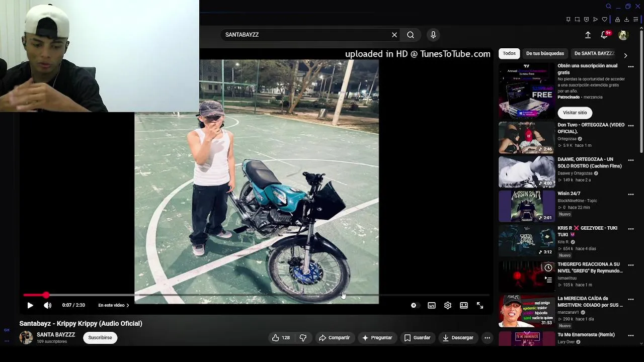Open the player settings gear
Viewport: 644px width, 362px height.
tap(448, 305)
